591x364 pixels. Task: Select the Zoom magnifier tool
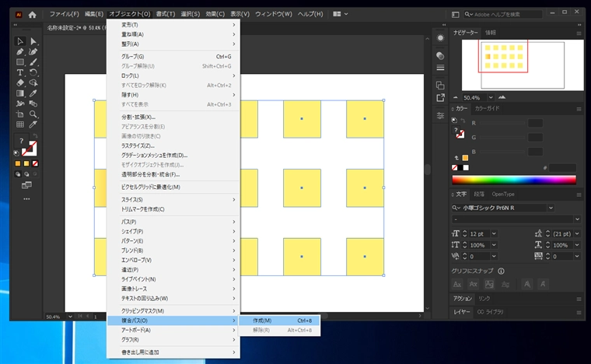coord(33,114)
